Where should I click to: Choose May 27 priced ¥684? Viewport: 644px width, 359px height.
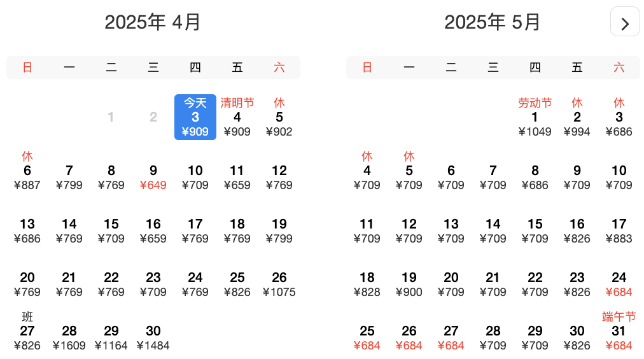(451, 337)
